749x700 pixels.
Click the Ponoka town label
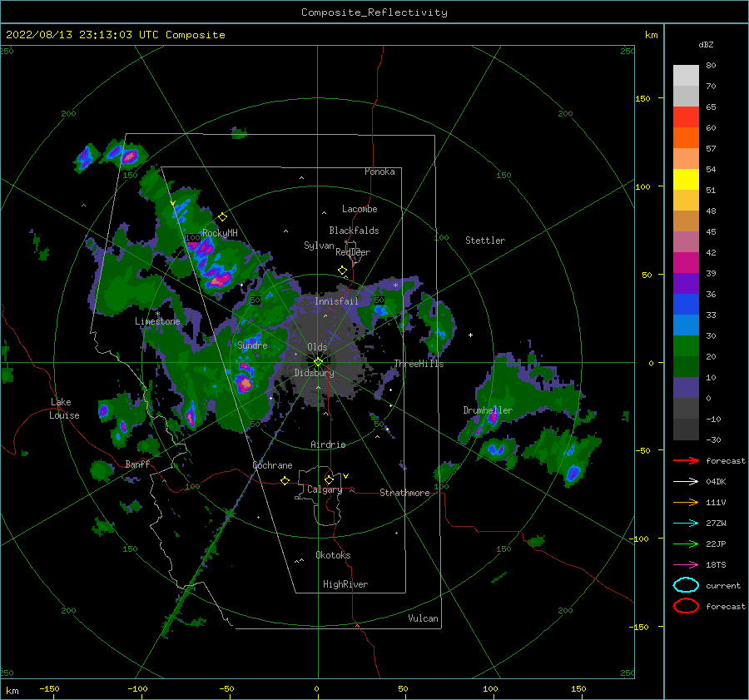click(x=379, y=171)
